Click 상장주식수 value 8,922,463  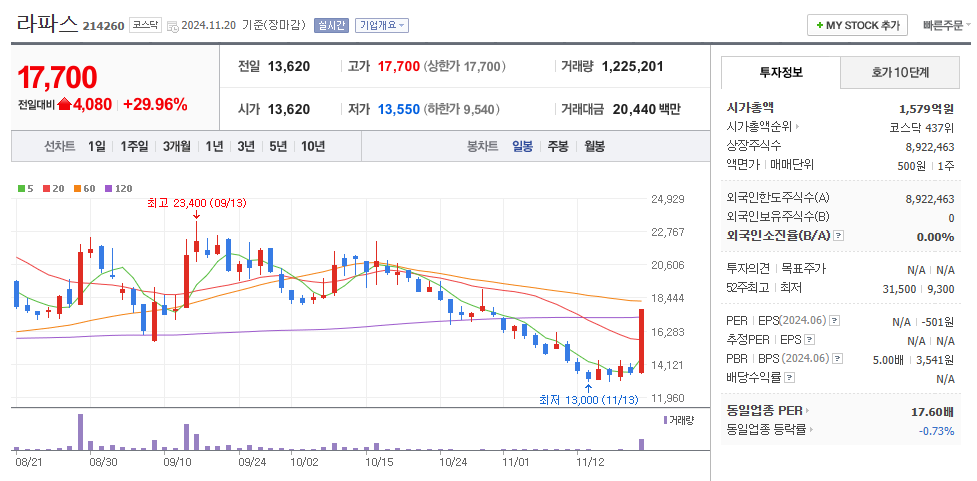930,147
